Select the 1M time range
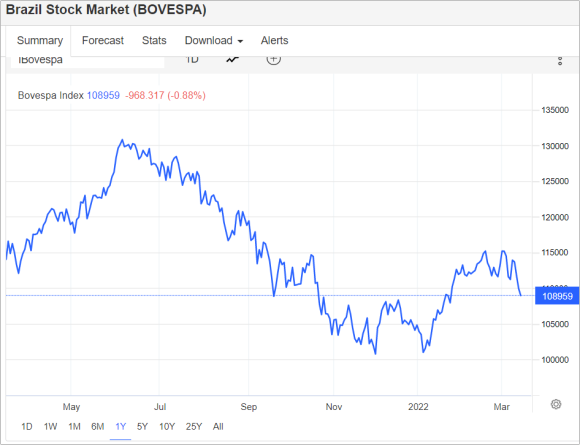Image resolution: width=580 pixels, height=445 pixels. [x=74, y=427]
